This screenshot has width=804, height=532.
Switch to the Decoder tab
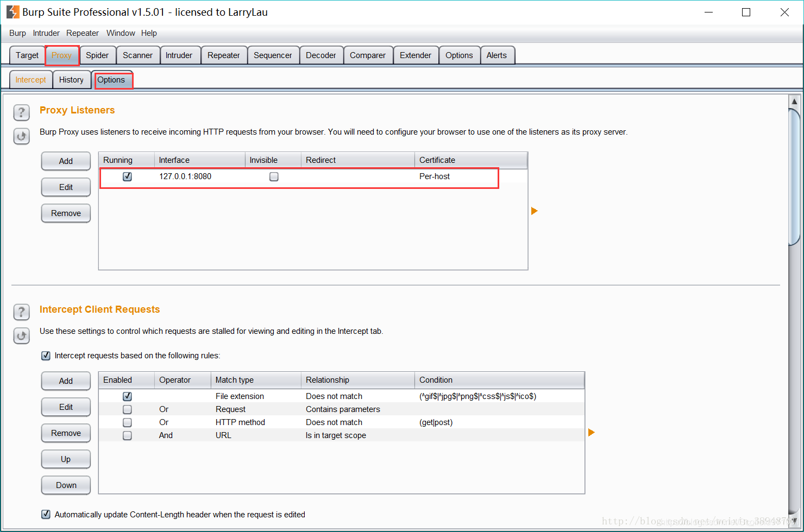321,55
